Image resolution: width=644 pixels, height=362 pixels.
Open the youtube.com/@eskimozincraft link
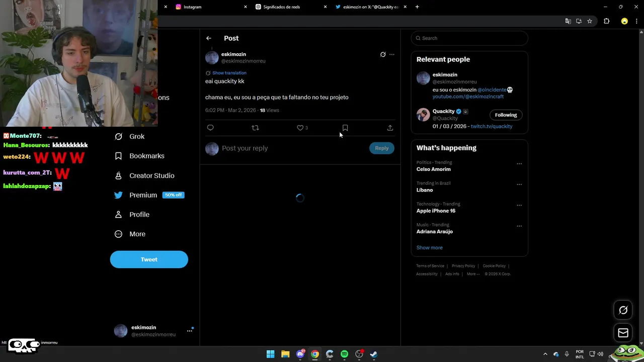click(468, 97)
